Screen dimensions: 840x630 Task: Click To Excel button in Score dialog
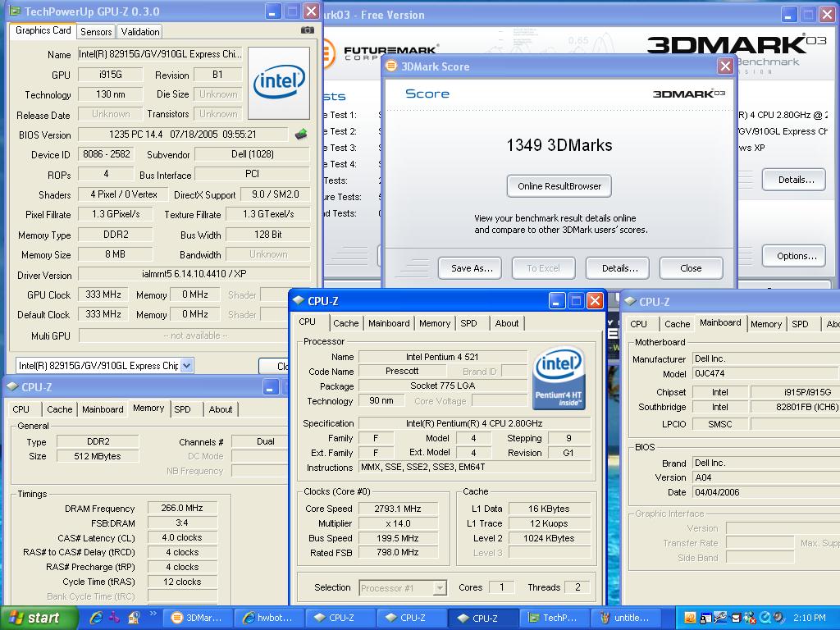pos(543,268)
